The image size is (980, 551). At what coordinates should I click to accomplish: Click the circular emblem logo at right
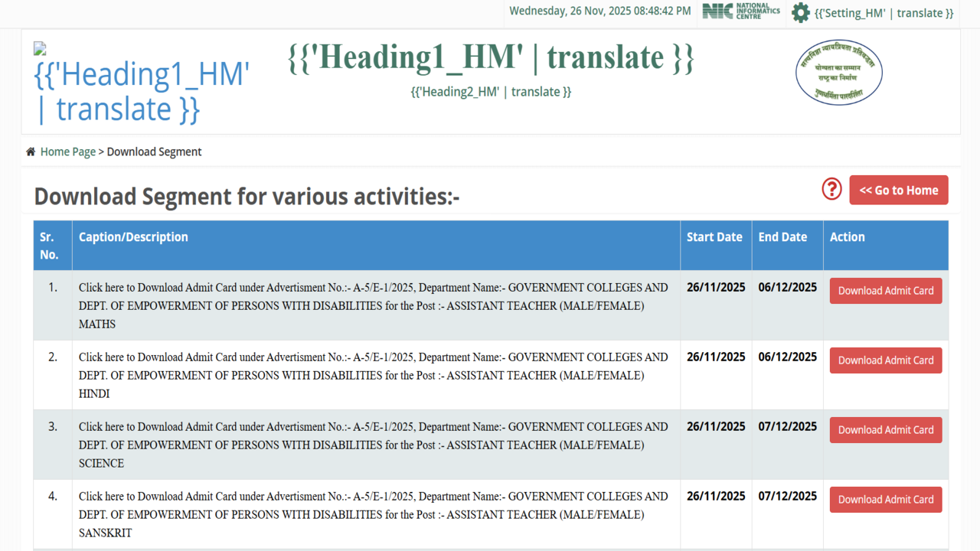click(x=838, y=73)
